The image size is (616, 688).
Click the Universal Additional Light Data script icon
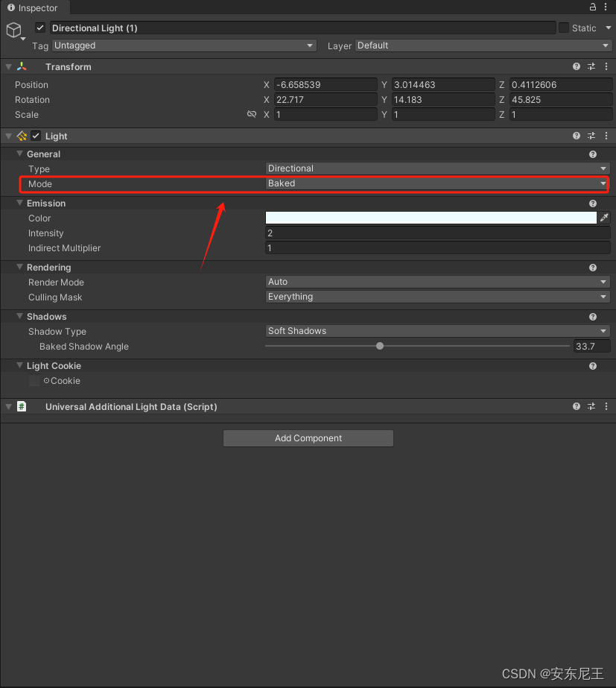(22, 406)
